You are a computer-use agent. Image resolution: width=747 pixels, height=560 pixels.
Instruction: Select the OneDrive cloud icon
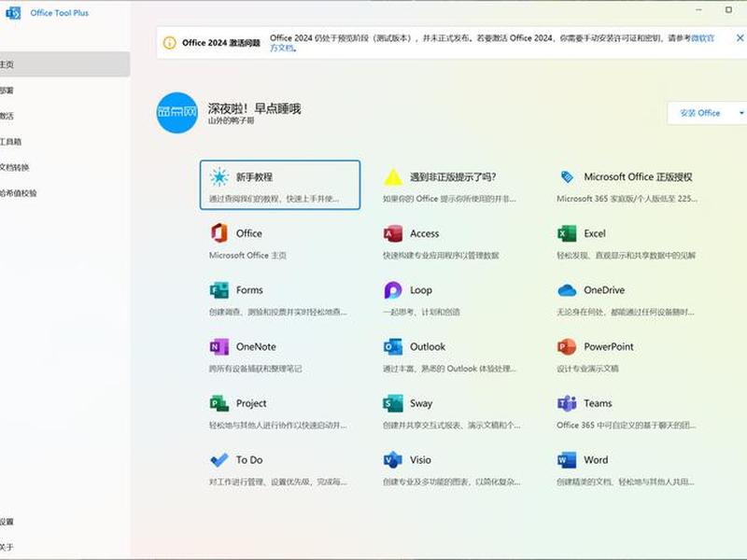(567, 290)
